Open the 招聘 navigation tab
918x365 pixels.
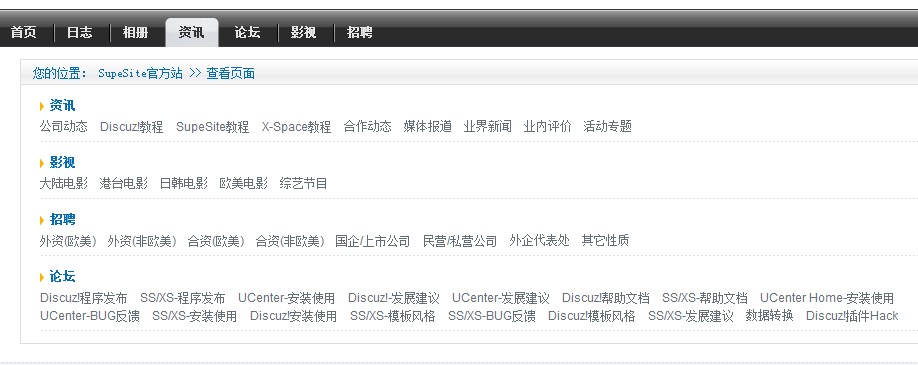[359, 32]
